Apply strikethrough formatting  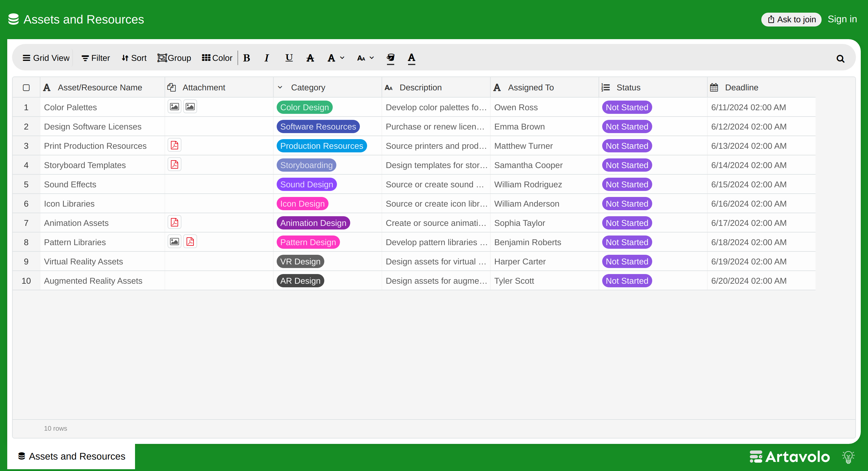click(x=310, y=58)
